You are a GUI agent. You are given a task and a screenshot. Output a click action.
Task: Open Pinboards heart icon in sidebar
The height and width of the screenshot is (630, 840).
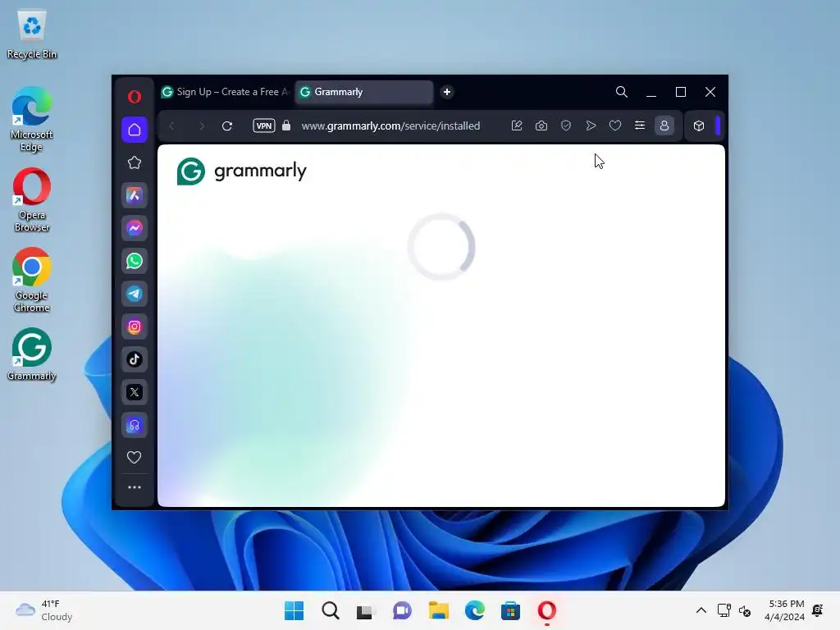[x=135, y=457]
